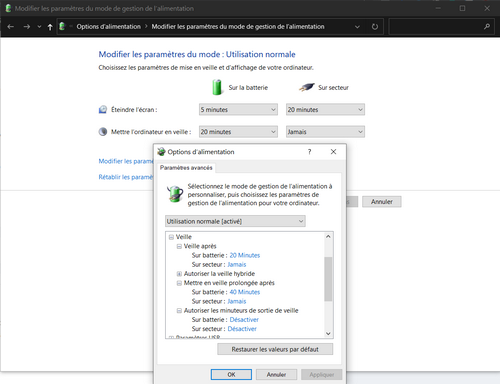Image resolution: width=500 pixels, height=384 pixels.
Task: Expand Autoriser la veille hybride node
Action: [179, 274]
